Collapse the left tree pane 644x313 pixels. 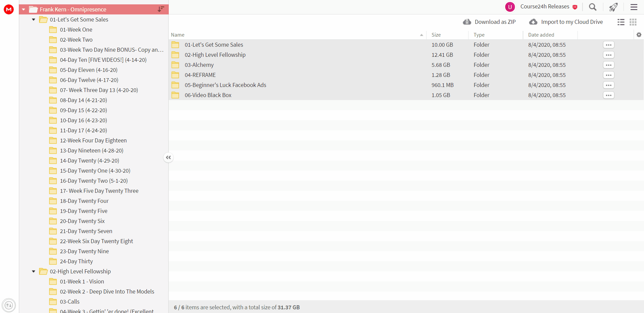click(x=168, y=157)
